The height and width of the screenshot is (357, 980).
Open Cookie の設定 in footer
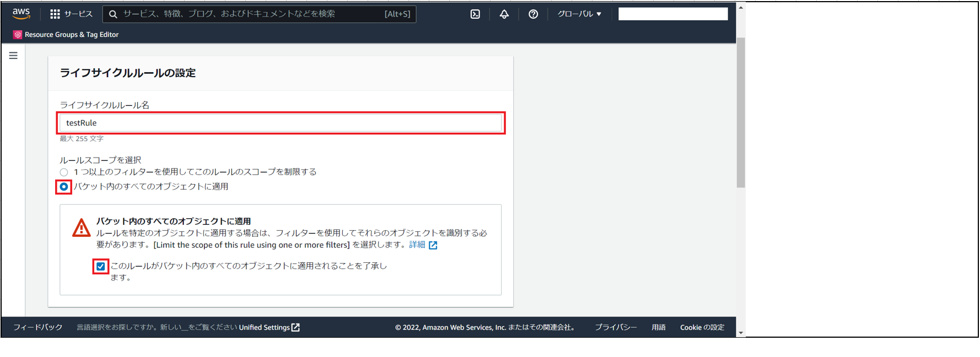702,327
